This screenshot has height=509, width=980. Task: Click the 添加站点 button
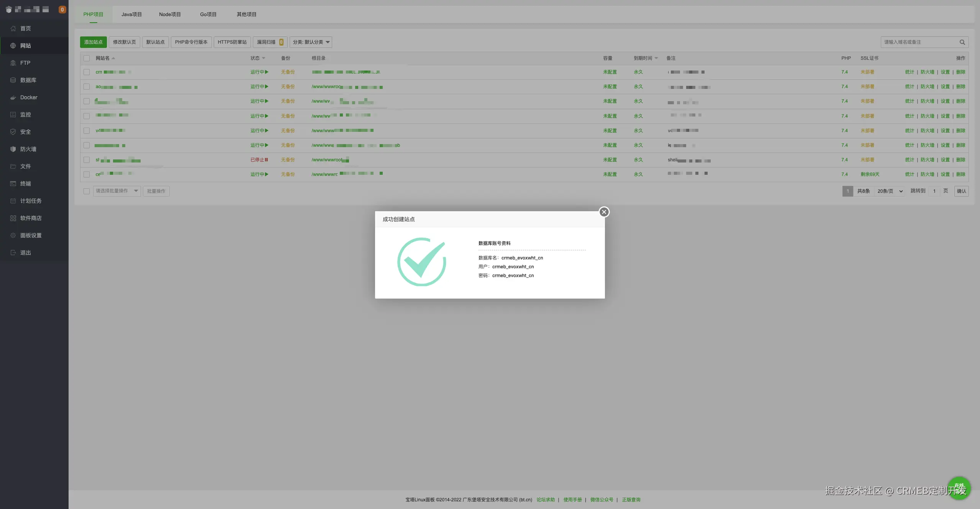point(93,42)
